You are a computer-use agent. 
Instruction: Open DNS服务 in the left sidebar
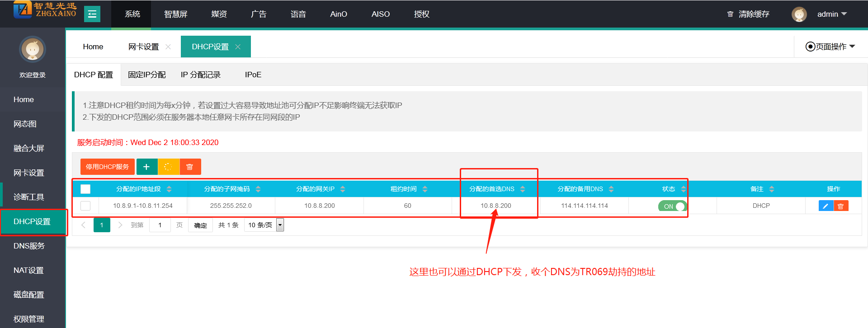pos(29,246)
